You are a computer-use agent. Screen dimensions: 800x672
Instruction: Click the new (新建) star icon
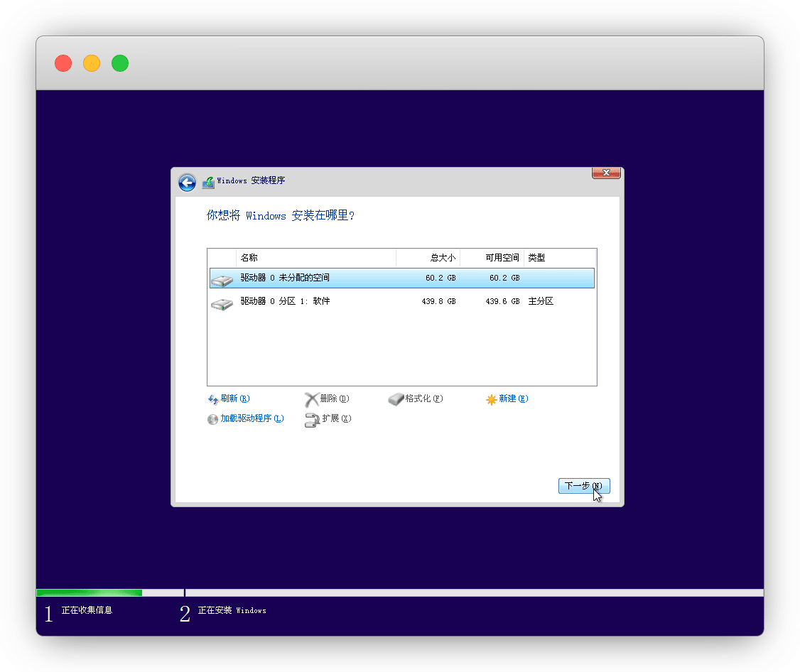click(x=491, y=400)
